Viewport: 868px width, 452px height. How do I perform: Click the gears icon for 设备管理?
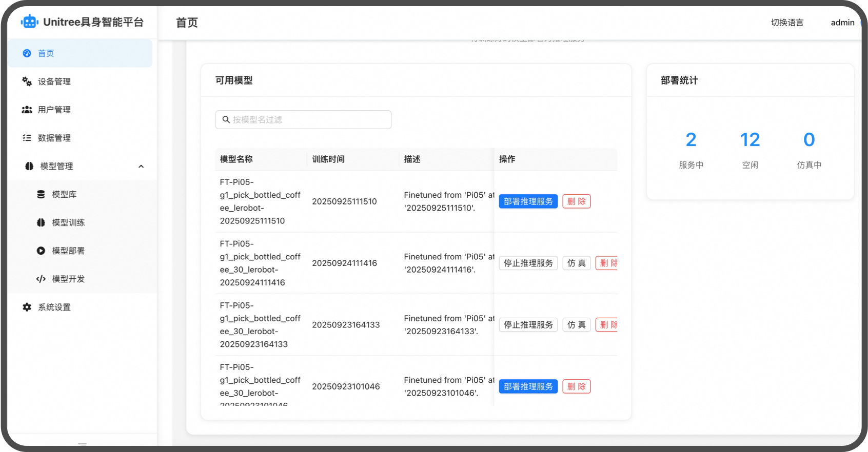pyautogui.click(x=27, y=81)
